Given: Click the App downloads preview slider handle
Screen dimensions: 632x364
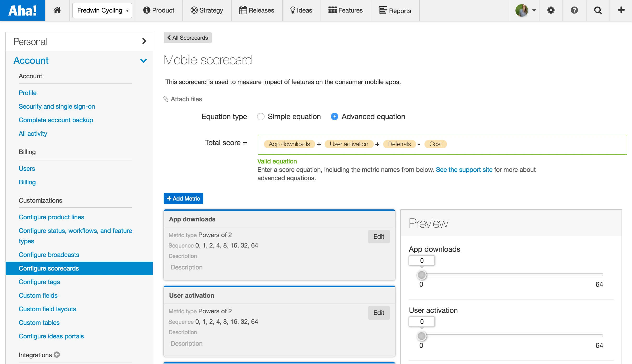Looking at the screenshot, I should (421, 275).
